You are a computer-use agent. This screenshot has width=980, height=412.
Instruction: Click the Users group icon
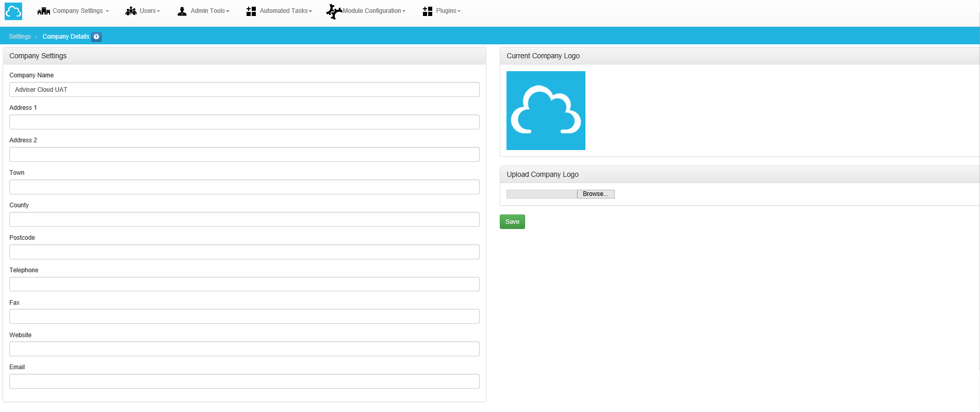tap(131, 11)
